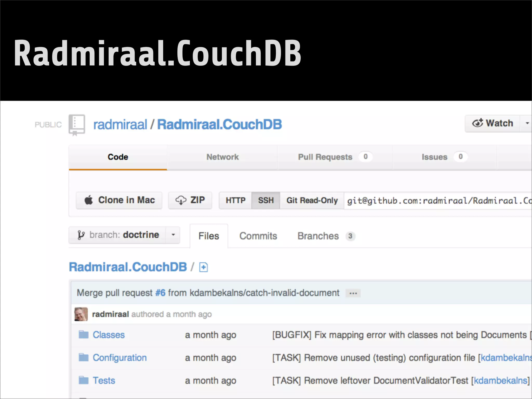Viewport: 532px width, 399px height.
Task: Open the branch selector dropdown arrow
Action: pos(173,235)
